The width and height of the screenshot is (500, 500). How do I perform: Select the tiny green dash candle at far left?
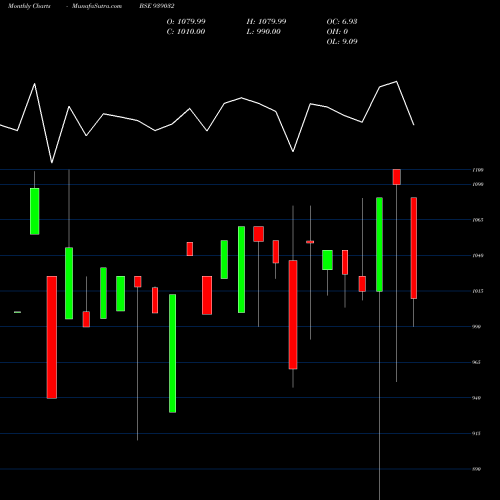click(x=17, y=312)
